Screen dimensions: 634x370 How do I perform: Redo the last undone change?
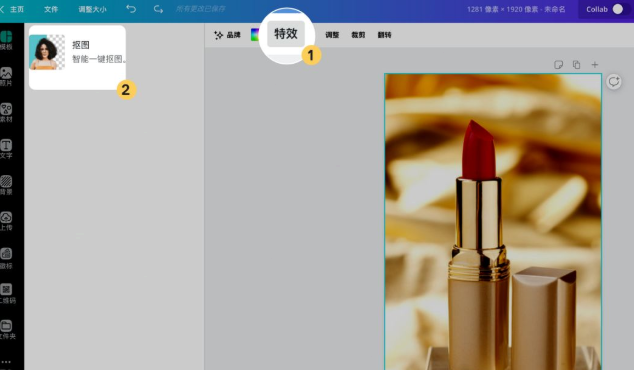tap(158, 8)
